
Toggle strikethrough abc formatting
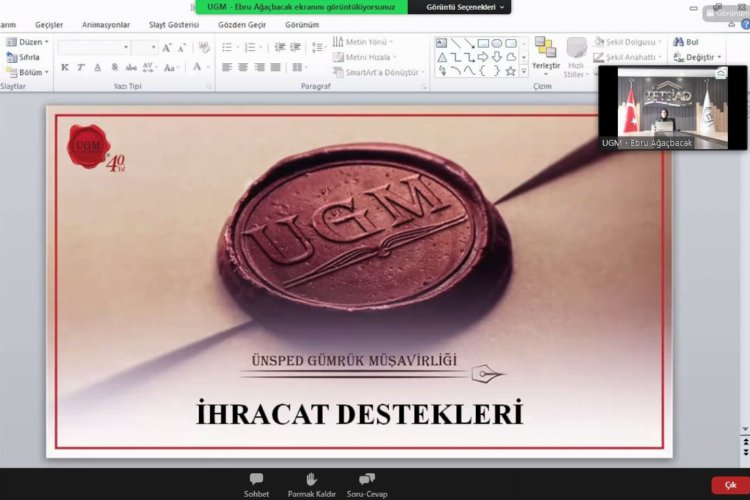tap(131, 67)
